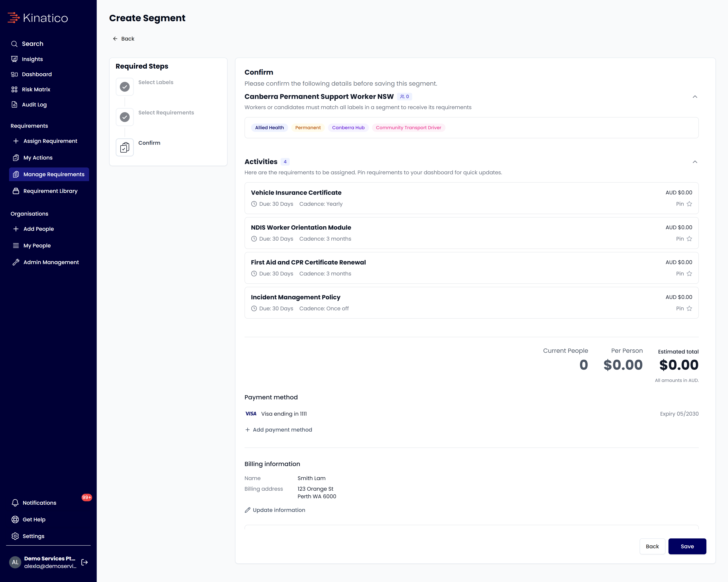728x582 pixels.
Task: Collapse the Activities section chevron
Action: click(x=695, y=162)
